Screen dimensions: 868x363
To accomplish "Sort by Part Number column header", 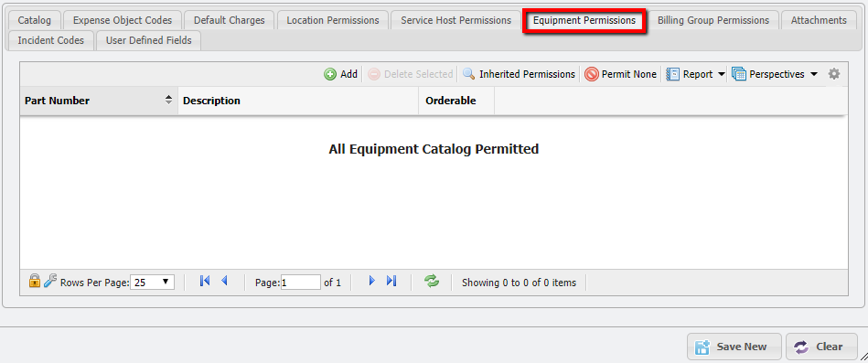I will tap(99, 101).
